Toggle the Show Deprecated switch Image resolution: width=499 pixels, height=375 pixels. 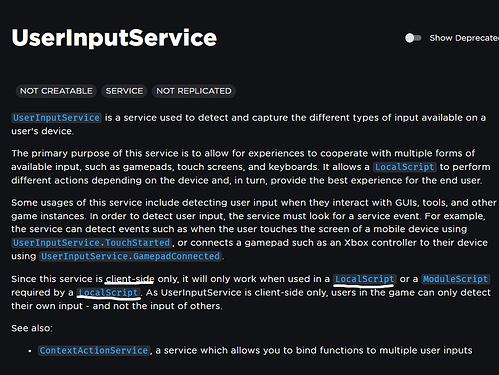point(413,38)
